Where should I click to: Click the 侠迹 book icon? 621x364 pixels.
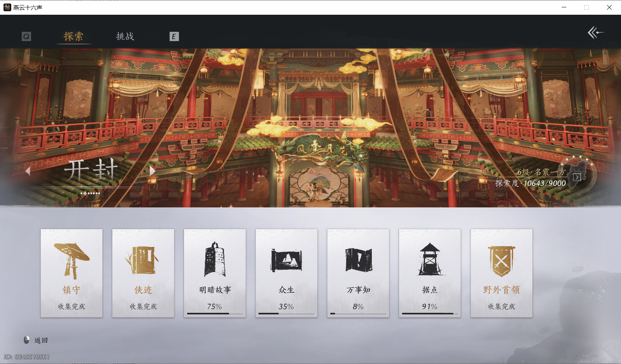click(x=143, y=260)
